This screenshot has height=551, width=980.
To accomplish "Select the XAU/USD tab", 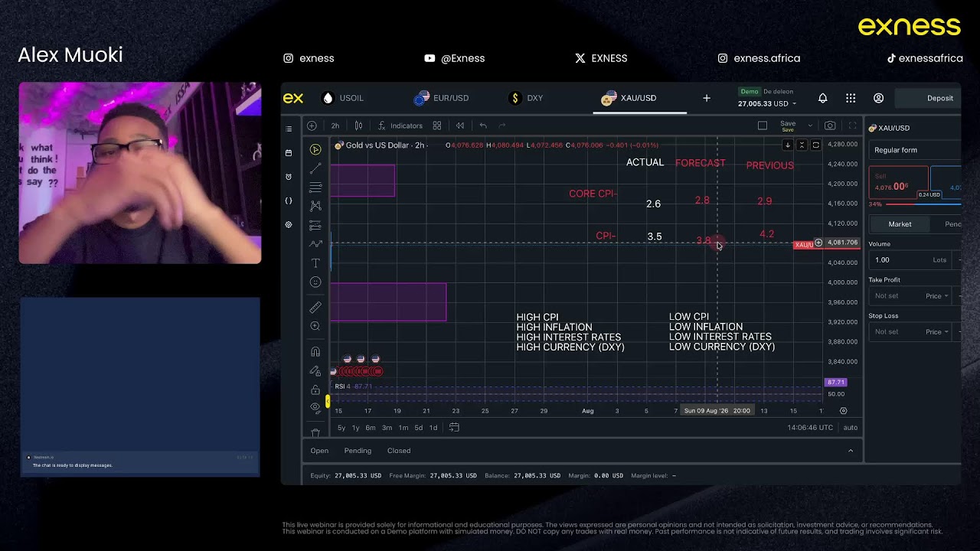I will (x=629, y=98).
